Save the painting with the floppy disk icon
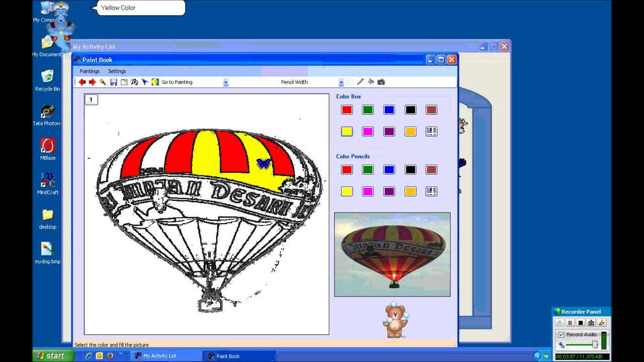 [114, 82]
